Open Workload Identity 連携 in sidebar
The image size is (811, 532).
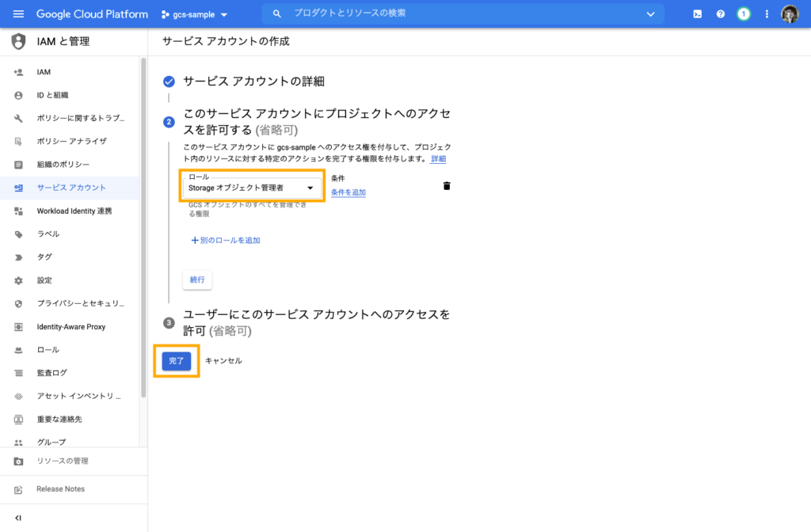click(74, 211)
